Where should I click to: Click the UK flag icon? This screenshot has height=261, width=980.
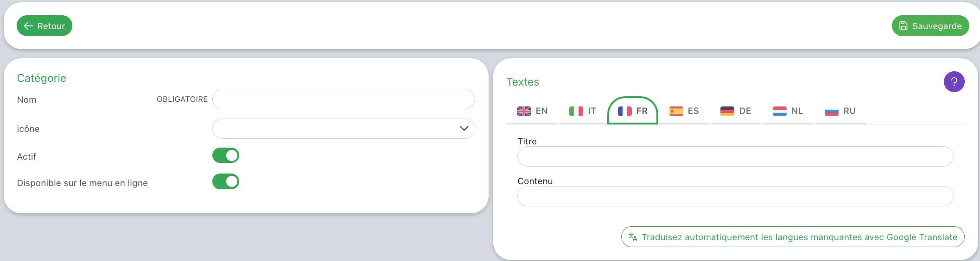pos(524,111)
